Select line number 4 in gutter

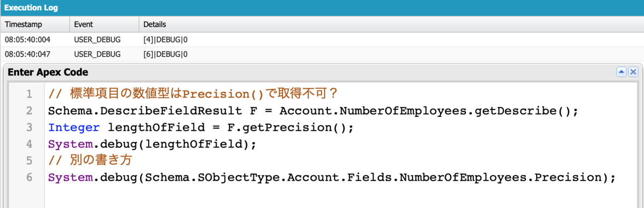coord(29,145)
